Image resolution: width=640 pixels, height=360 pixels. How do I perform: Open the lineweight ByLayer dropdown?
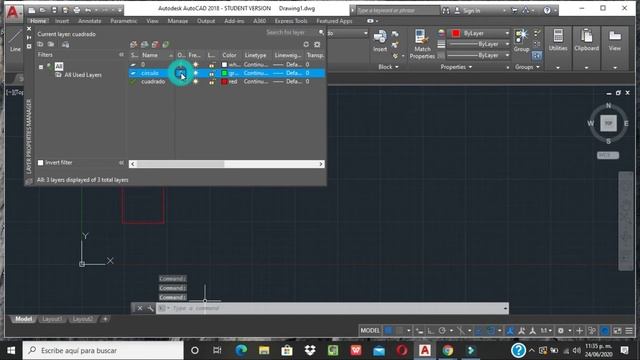coord(479,44)
